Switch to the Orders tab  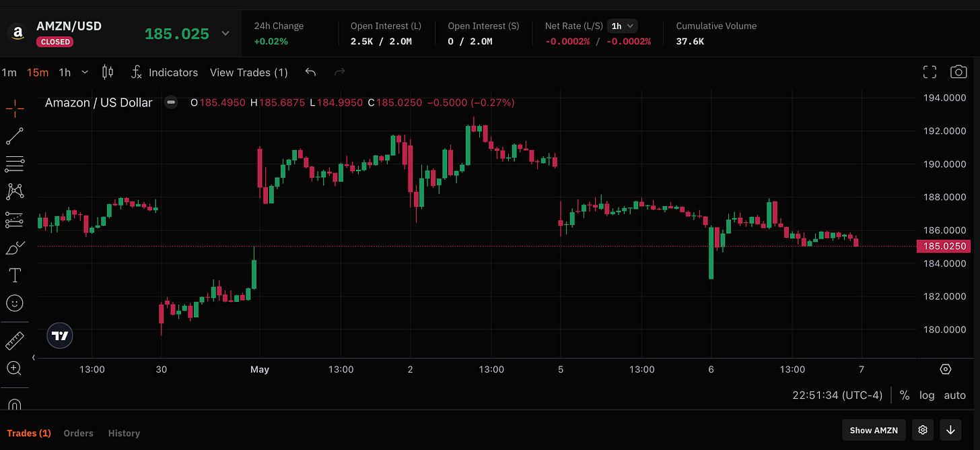(78, 433)
